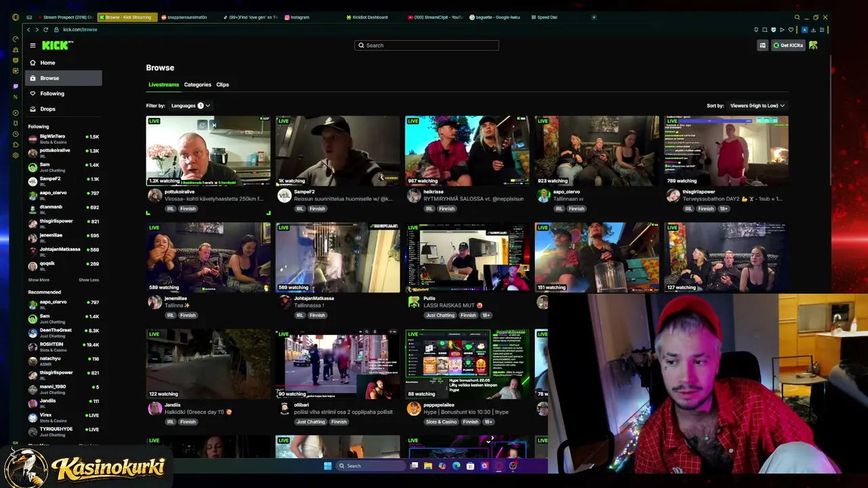Open jenemiliae channel avatar below stream
Screen dimensions: 868x488
tap(155, 302)
